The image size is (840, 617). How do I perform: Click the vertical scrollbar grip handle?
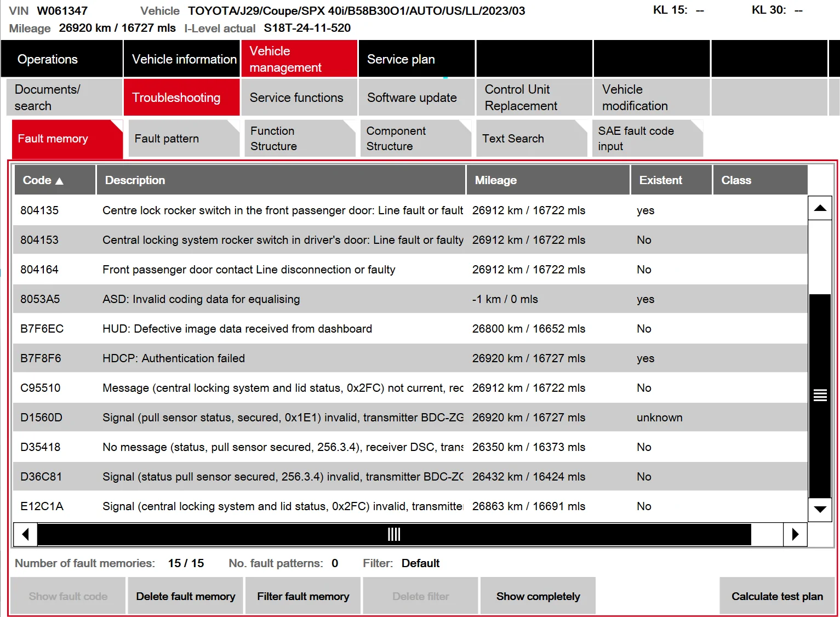(820, 395)
